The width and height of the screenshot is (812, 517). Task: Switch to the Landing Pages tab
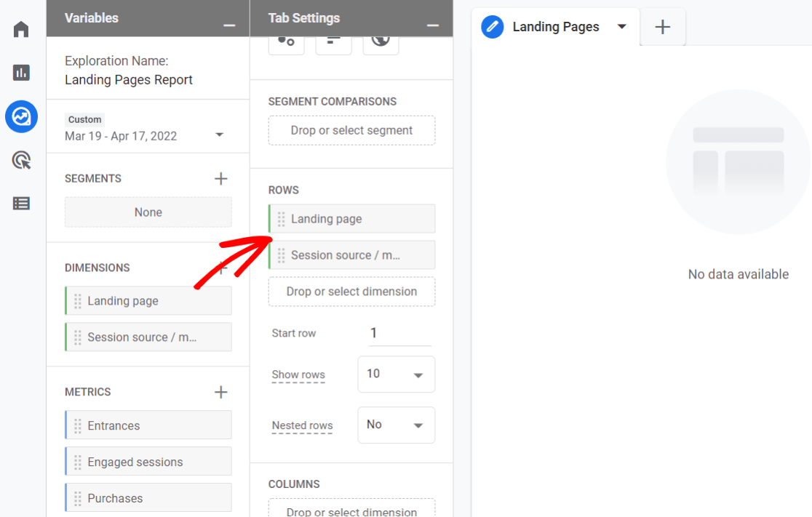coord(555,26)
